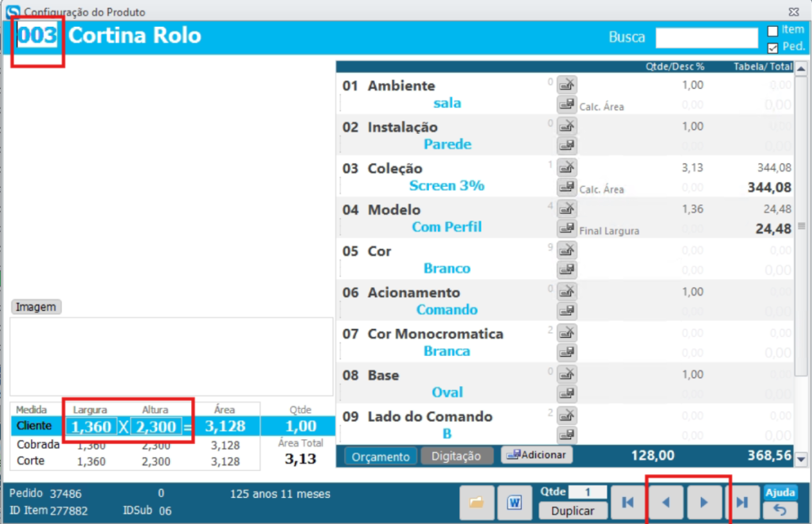Click the Adicionar button
Viewport: 812px width, 524px height.
click(537, 455)
